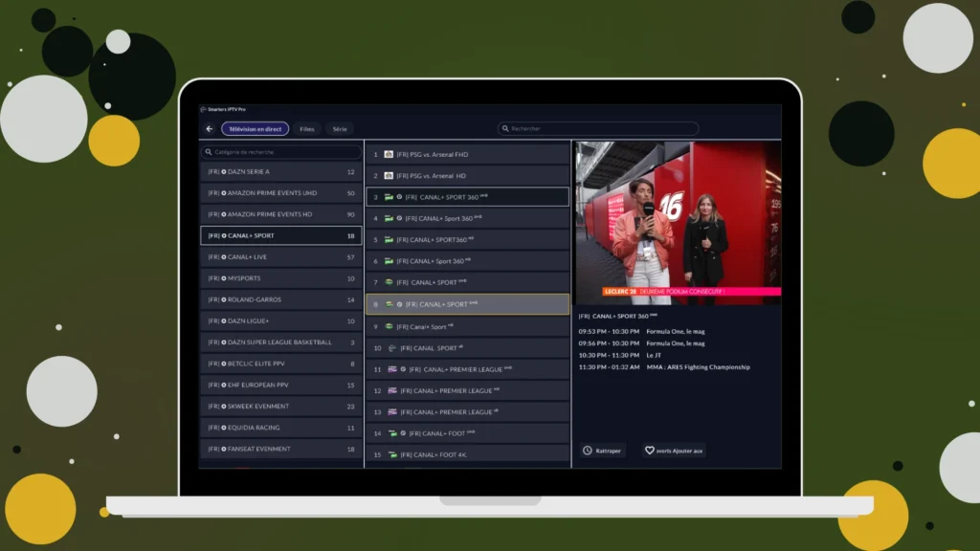Select the 09:56 PM Formula One program entry
980x551 pixels.
[641, 343]
